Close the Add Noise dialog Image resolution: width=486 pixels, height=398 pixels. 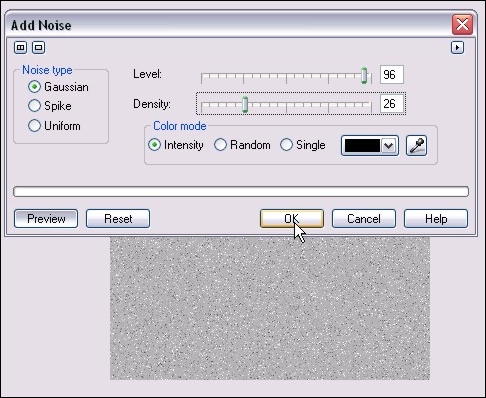pos(462,24)
